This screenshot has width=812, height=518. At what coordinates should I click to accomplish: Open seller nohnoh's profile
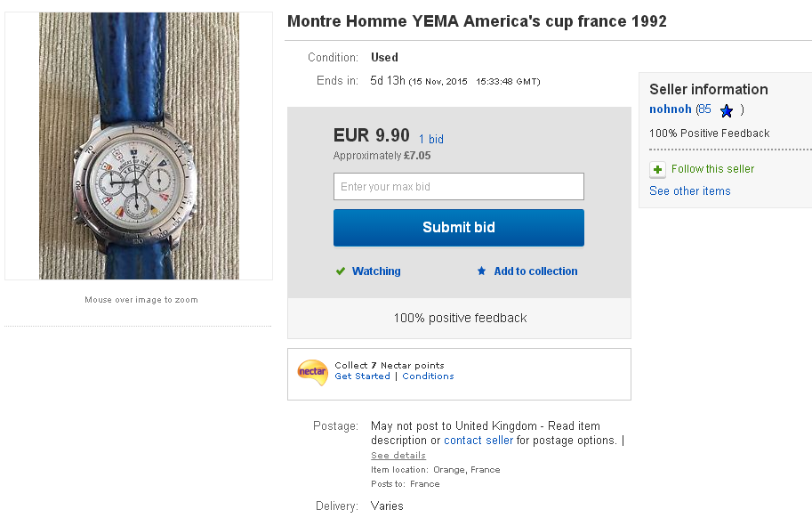670,109
